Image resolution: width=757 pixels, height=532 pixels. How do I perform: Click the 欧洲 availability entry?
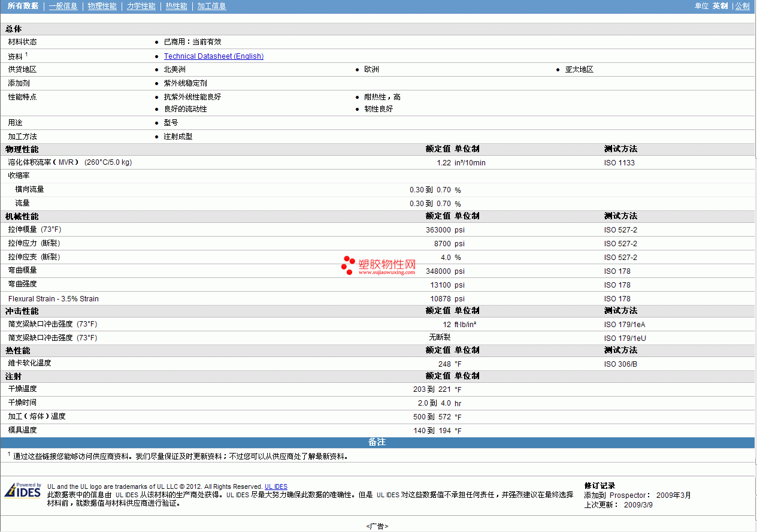pos(371,69)
